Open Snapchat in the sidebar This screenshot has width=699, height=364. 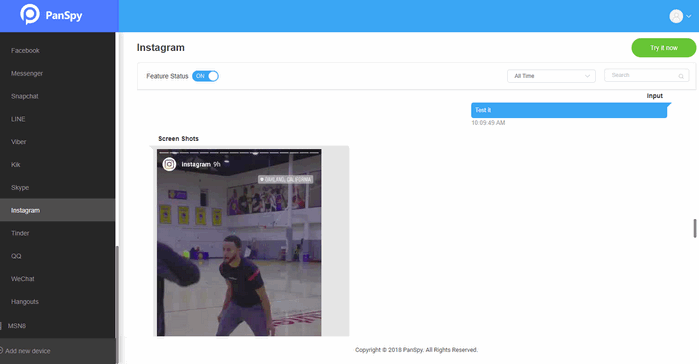[x=25, y=96]
